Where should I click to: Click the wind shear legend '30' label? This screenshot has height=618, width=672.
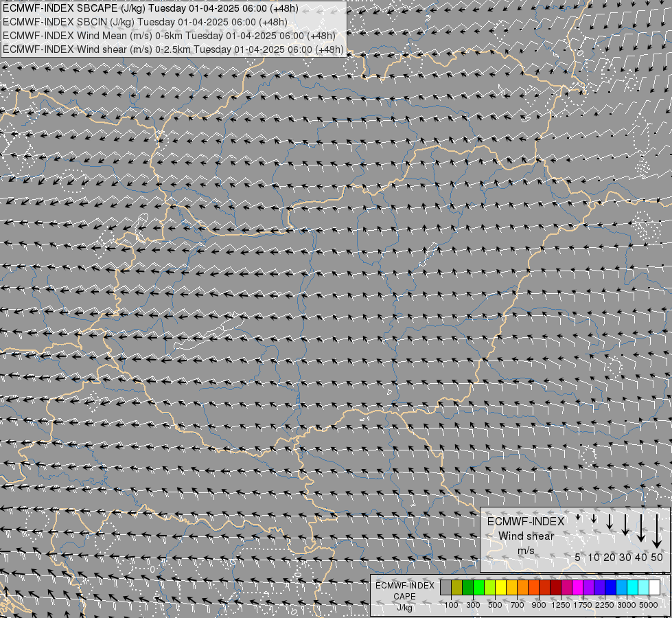point(625,557)
